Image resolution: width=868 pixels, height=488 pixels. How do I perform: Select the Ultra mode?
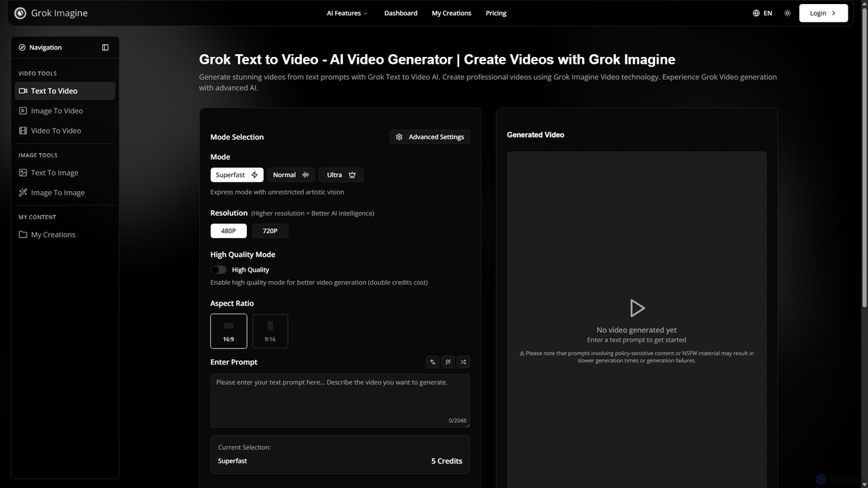[341, 175]
